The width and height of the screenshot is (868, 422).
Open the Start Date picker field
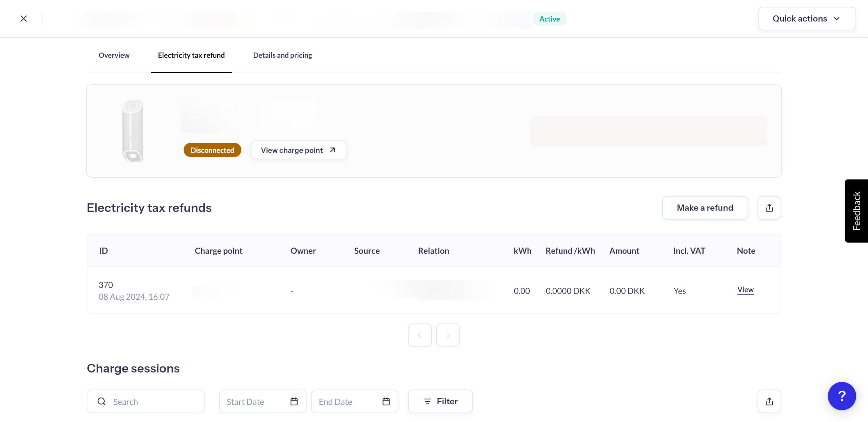coord(254,401)
